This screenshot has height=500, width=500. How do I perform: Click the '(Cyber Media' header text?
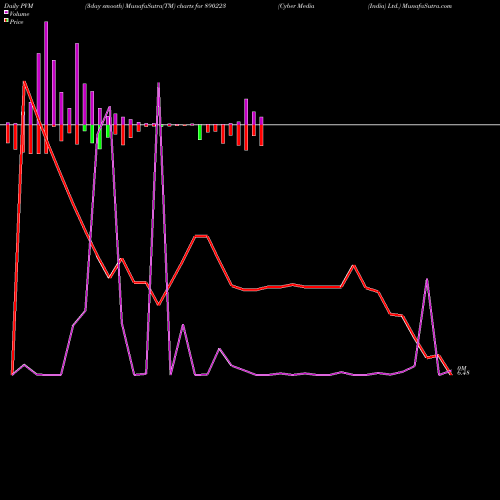click(x=296, y=6)
